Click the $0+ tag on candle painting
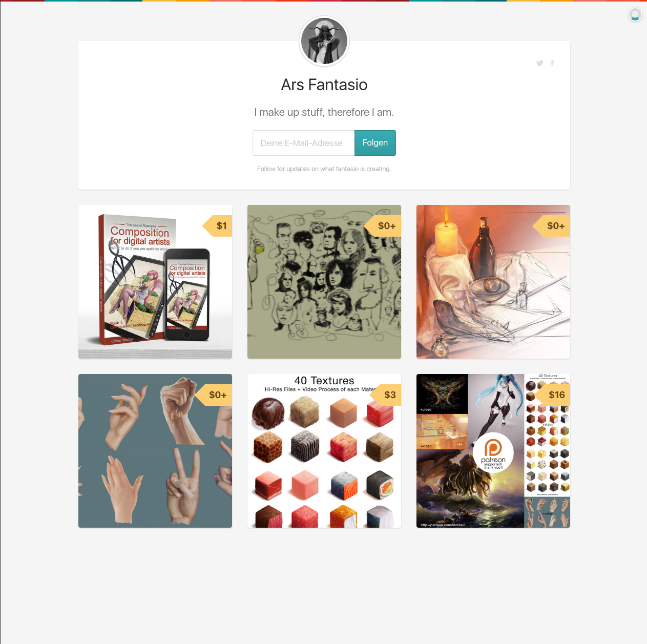The image size is (647, 644). click(x=552, y=226)
